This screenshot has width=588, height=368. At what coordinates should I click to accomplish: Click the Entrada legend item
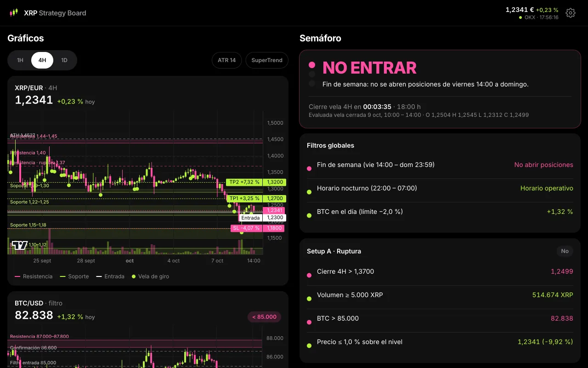[x=110, y=276]
